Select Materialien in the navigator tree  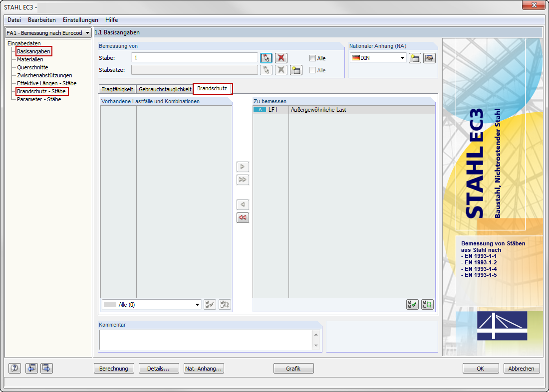tap(30, 59)
